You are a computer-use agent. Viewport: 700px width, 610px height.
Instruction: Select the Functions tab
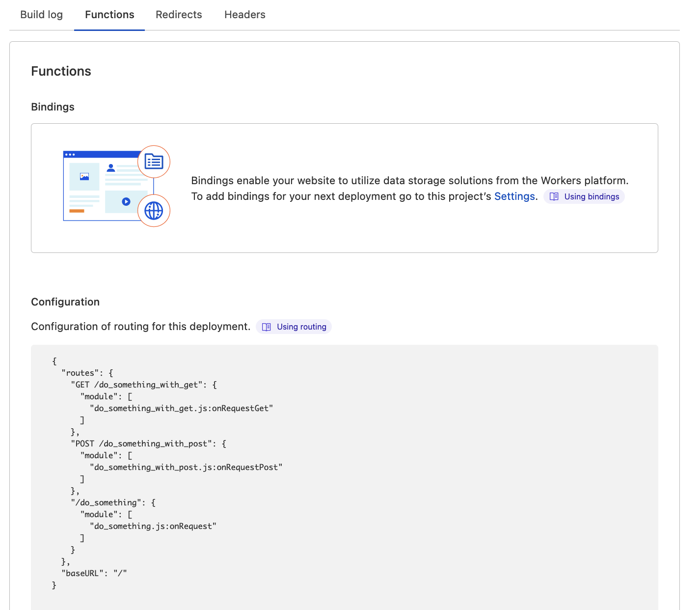coord(109,15)
